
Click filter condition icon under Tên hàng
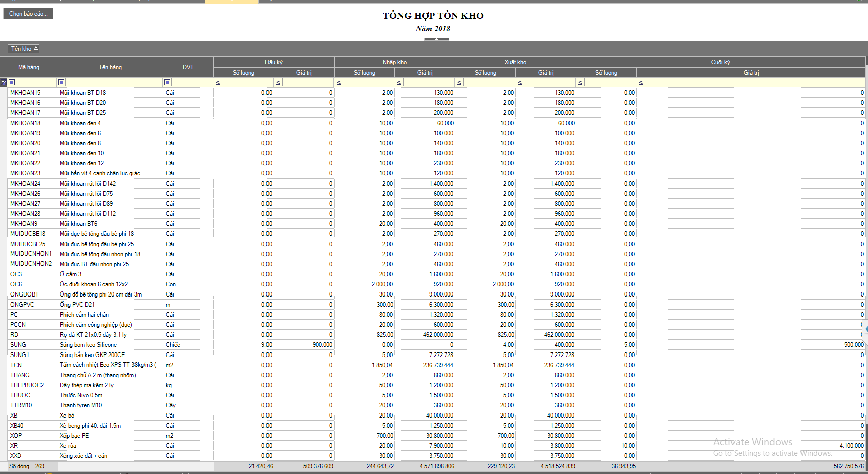(x=61, y=82)
